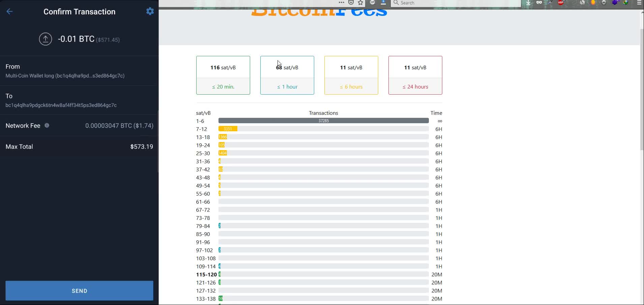Select the 11 sat/vB 6 hours fee box
The height and width of the screenshot is (305, 644).
pos(351,75)
